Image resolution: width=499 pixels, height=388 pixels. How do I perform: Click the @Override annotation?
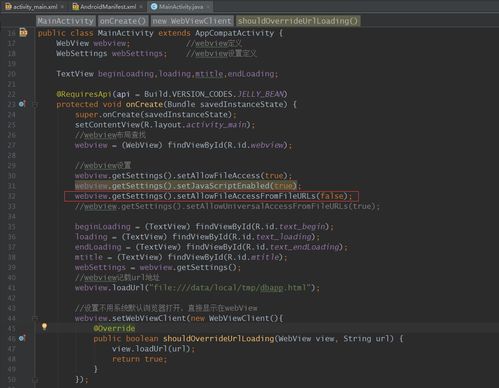pyautogui.click(x=114, y=329)
